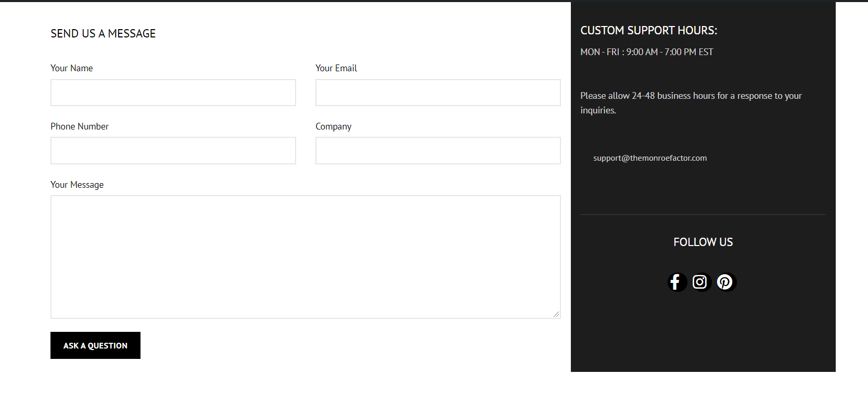Click the 'Phone Number' field label

pyautogui.click(x=80, y=126)
